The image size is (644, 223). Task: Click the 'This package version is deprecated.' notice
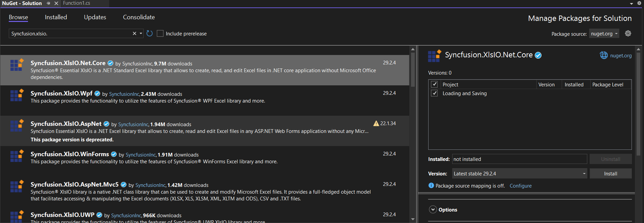72,140
